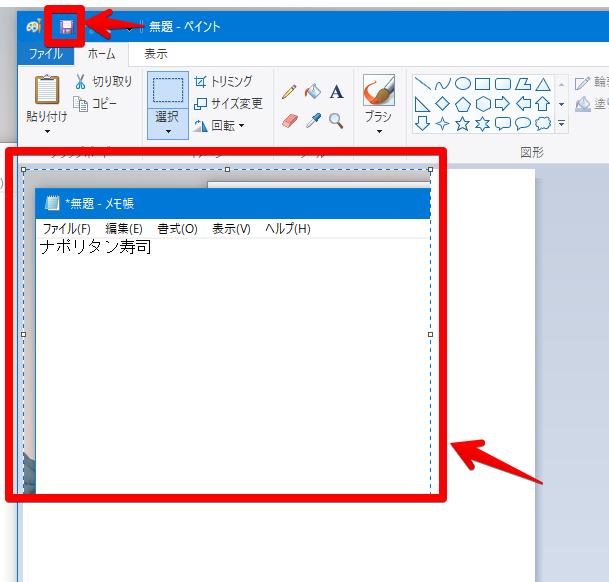Screen dimensions: 609x582
Task: Open the ファイル menu tab
Action: [46, 54]
